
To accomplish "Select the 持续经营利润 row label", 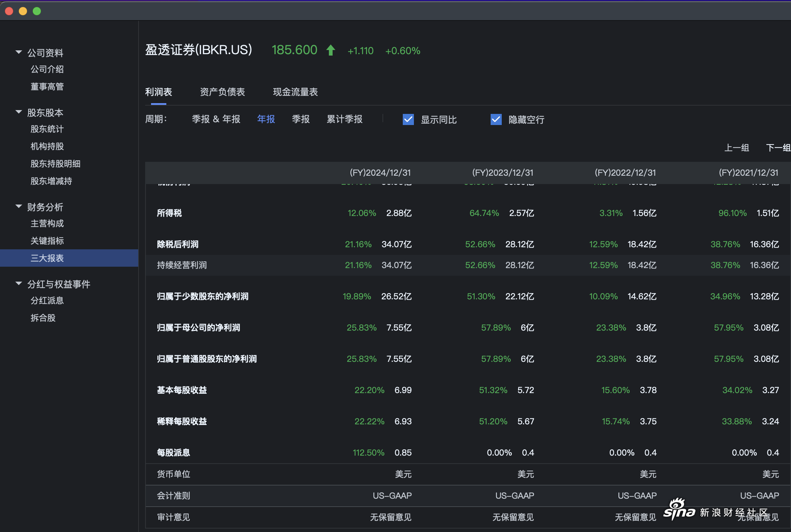I will pos(182,265).
